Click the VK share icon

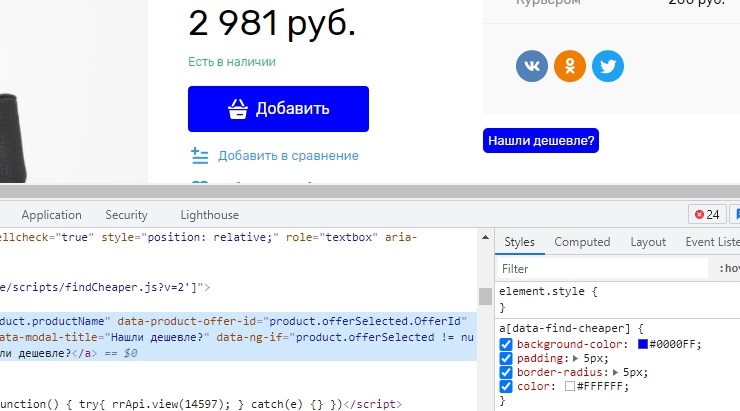pyautogui.click(x=532, y=66)
